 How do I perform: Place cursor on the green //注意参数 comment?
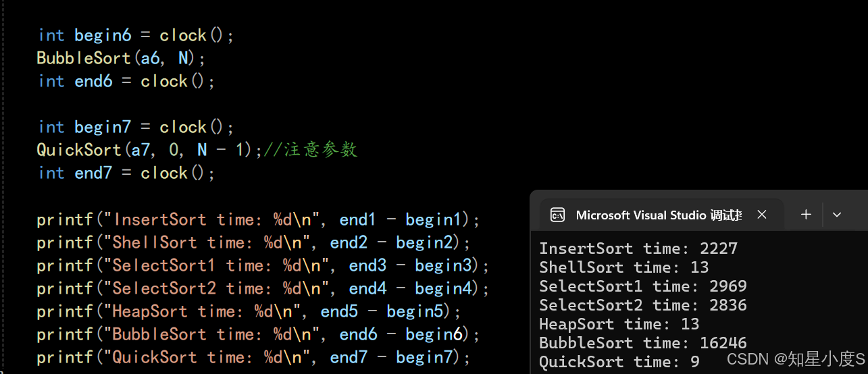(311, 150)
